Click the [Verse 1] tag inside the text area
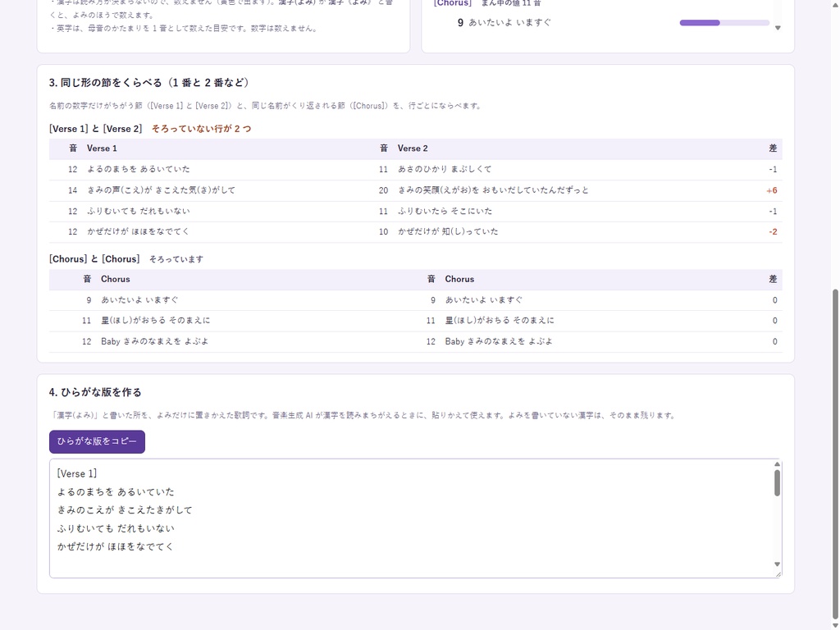 (77, 473)
